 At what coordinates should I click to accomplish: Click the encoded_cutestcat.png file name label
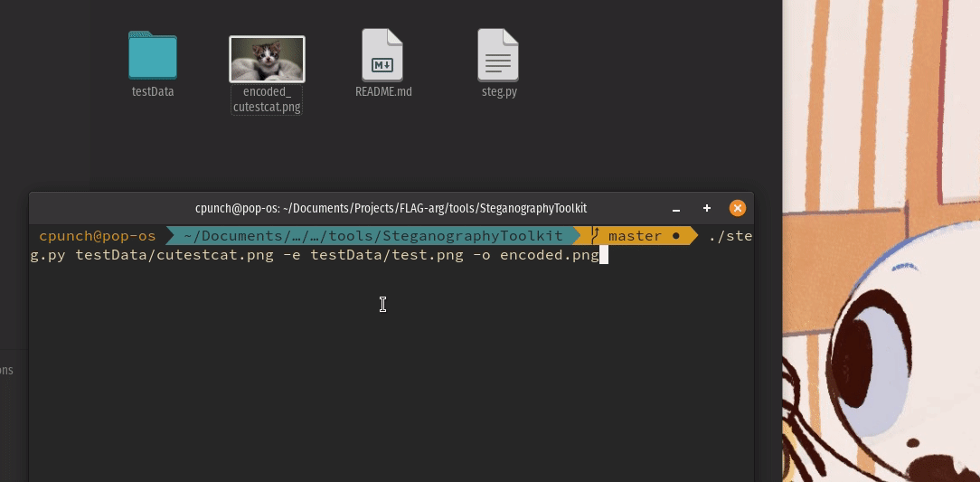(x=267, y=100)
